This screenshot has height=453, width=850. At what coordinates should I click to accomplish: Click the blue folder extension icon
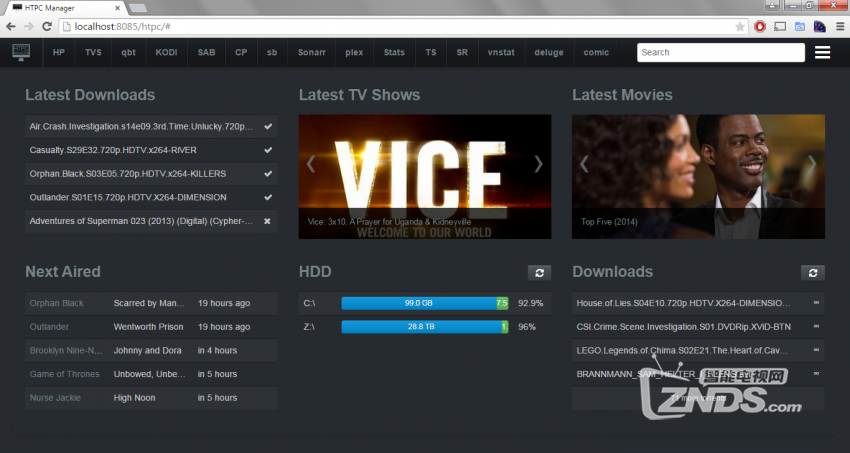800,27
